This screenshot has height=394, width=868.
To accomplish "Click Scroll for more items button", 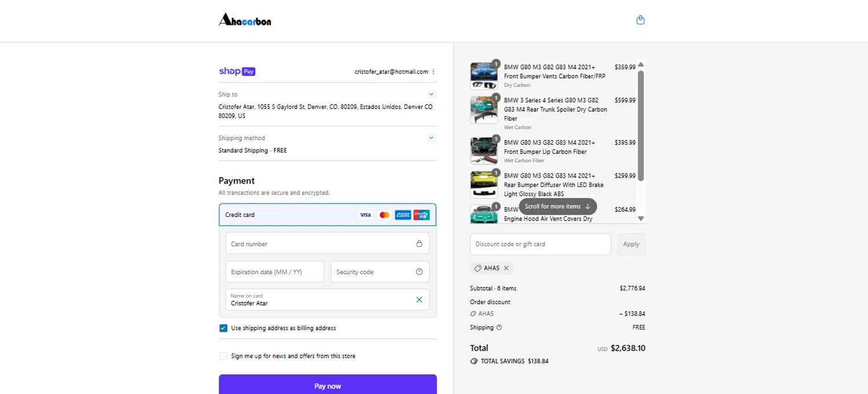I will pos(557,207).
